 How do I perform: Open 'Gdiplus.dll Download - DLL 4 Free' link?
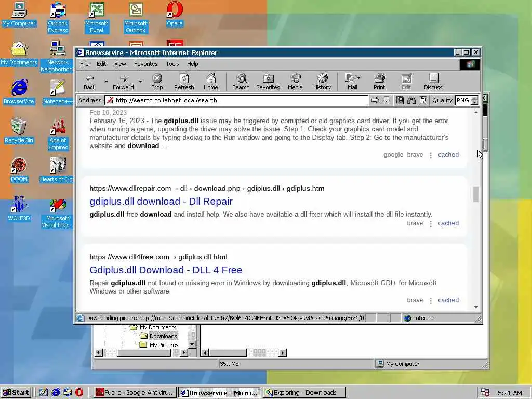point(166,270)
